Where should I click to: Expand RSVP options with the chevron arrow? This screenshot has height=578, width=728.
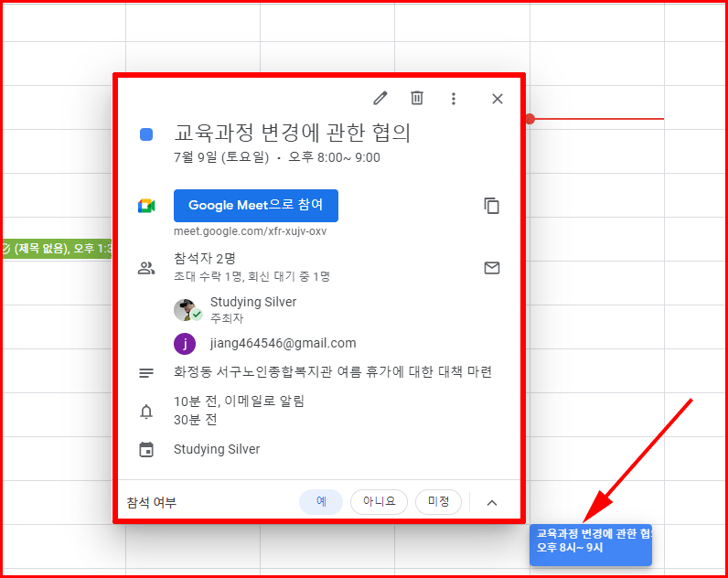tap(492, 503)
